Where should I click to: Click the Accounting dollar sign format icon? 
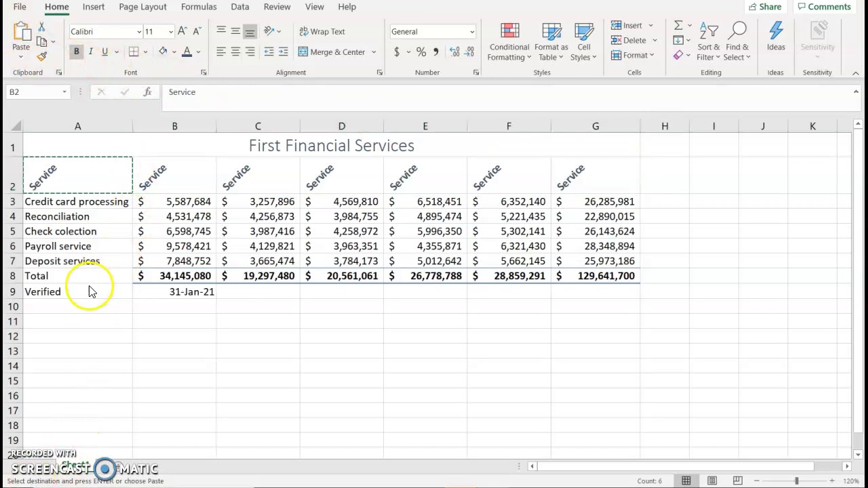397,52
